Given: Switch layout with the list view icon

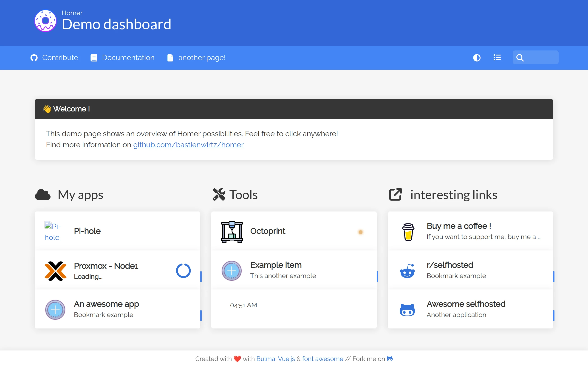Looking at the screenshot, I should click(x=497, y=58).
